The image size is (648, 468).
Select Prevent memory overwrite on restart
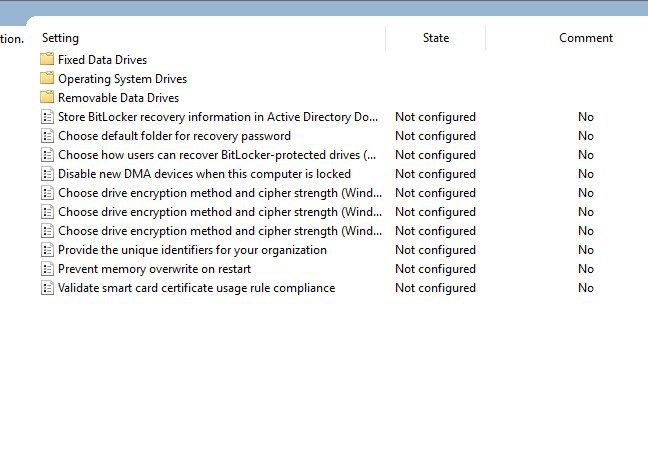155,269
